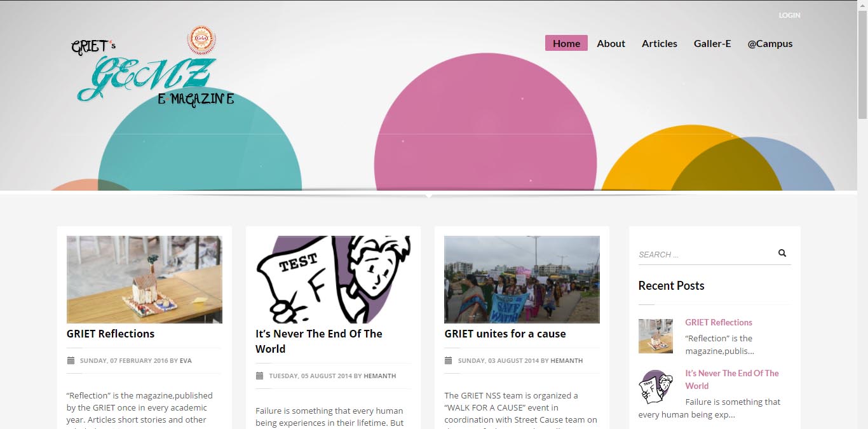
Task: Click the LOGIN link
Action: coord(789,15)
